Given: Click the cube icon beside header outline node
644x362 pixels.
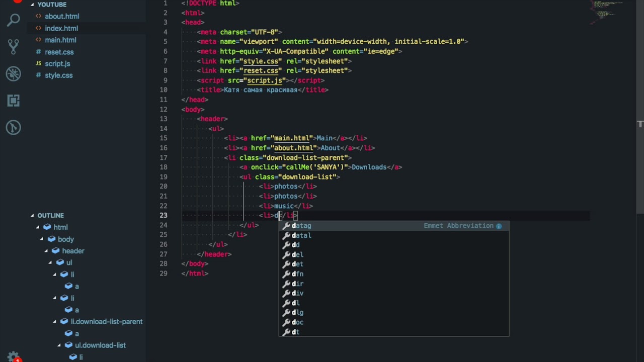Looking at the screenshot, I should 56,251.
